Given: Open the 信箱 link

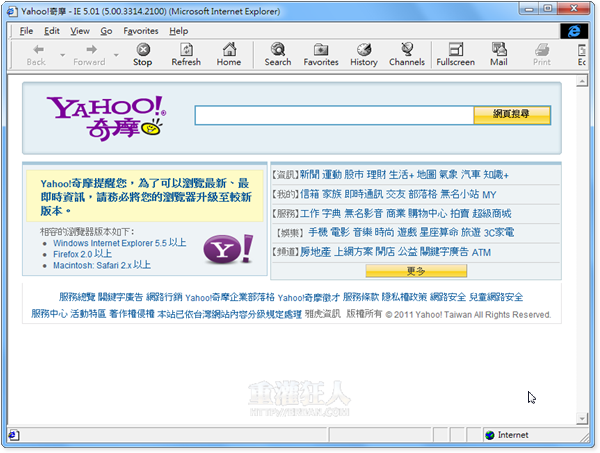Looking at the screenshot, I should click(x=310, y=194).
